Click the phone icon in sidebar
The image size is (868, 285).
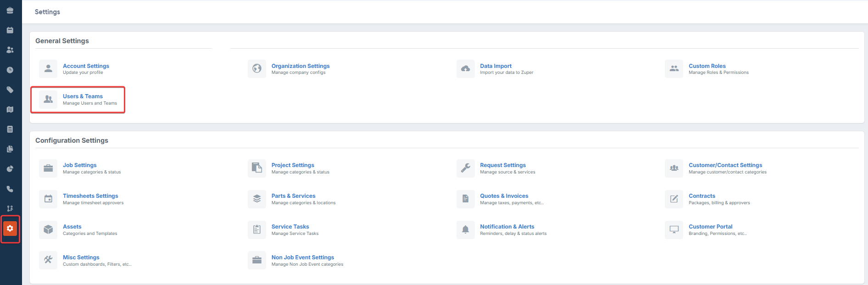(x=10, y=189)
